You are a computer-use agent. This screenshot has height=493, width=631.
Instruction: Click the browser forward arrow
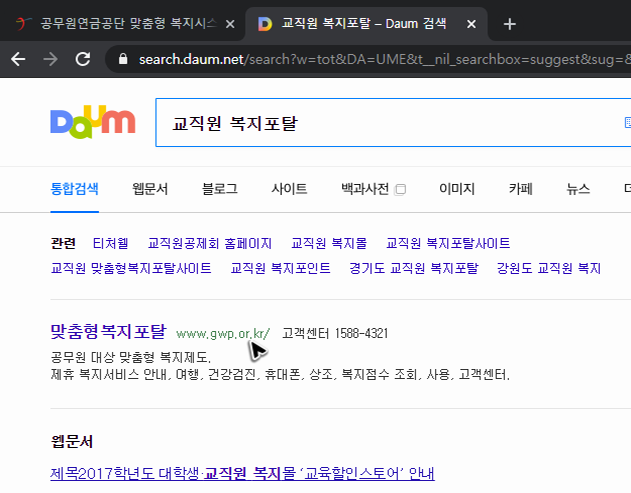pyautogui.click(x=50, y=60)
